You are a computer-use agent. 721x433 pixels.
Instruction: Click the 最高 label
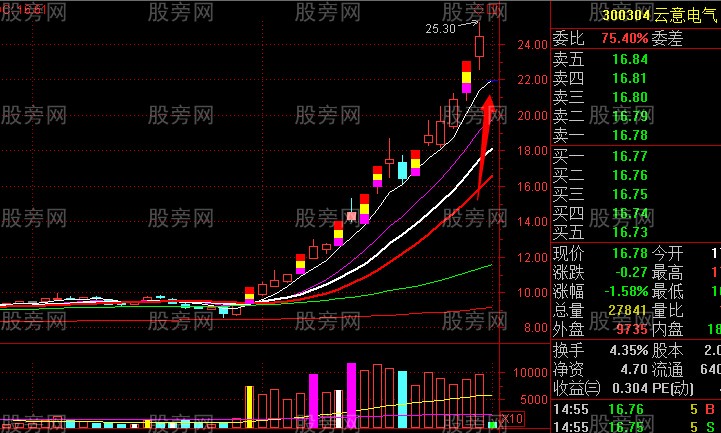tap(668, 272)
